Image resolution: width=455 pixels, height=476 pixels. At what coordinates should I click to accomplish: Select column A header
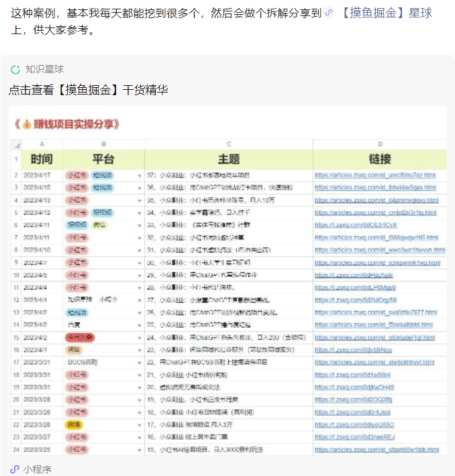click(x=42, y=144)
